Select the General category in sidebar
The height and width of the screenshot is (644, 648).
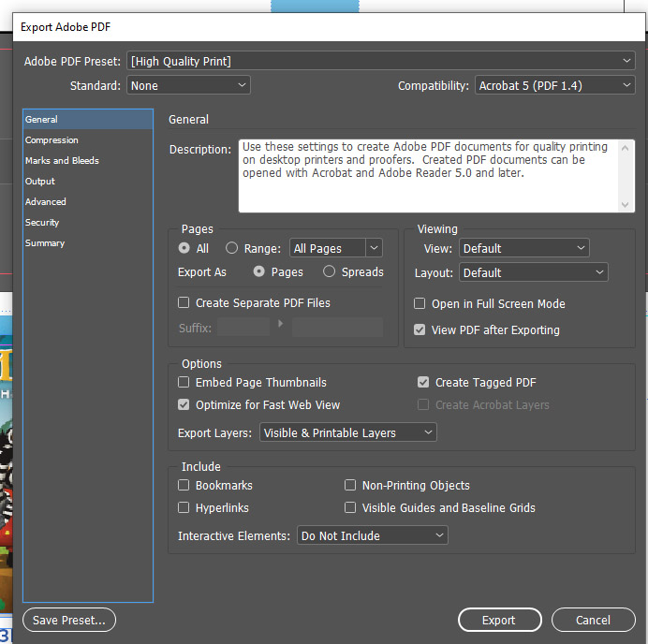(88, 120)
